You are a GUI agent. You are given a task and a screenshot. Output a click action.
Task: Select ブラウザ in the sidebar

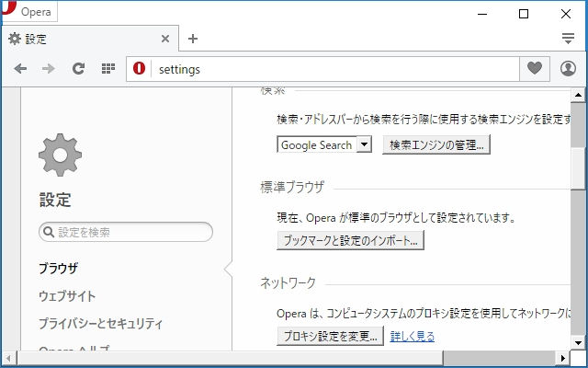pyautogui.click(x=59, y=269)
